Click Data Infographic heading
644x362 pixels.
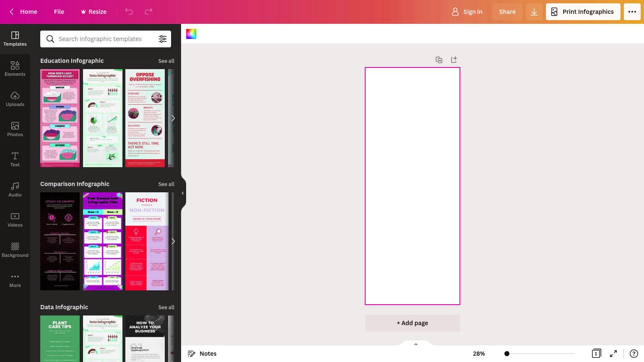point(64,307)
